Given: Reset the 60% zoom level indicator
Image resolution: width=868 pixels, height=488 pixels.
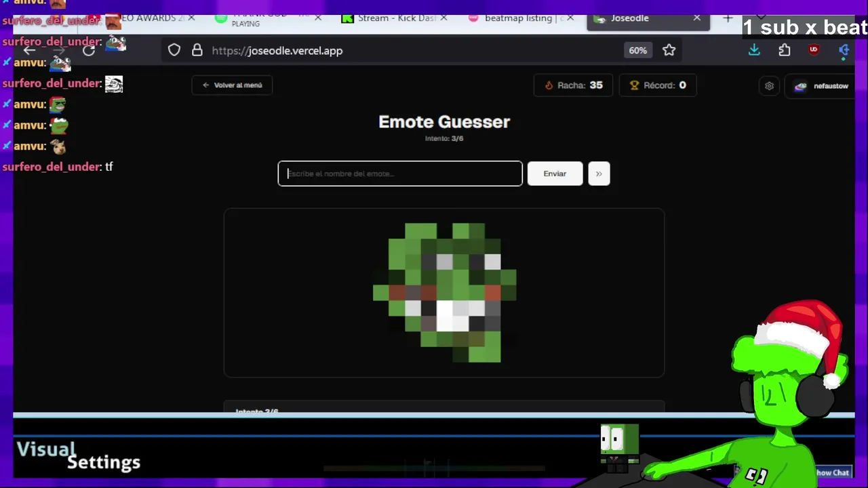Looking at the screenshot, I should [637, 50].
